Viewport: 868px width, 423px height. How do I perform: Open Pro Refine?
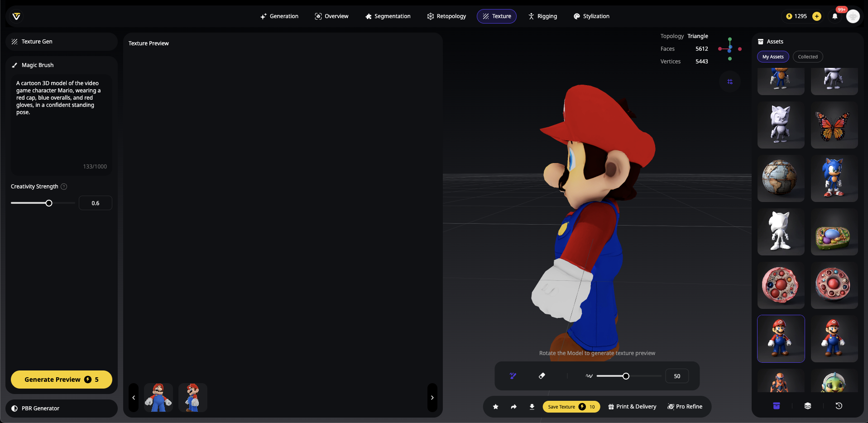685,407
